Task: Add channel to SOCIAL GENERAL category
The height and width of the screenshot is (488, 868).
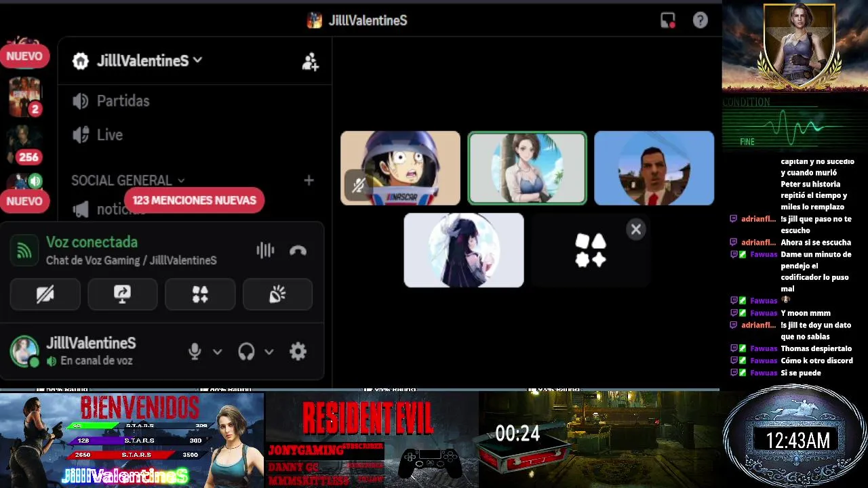Action: 309,180
